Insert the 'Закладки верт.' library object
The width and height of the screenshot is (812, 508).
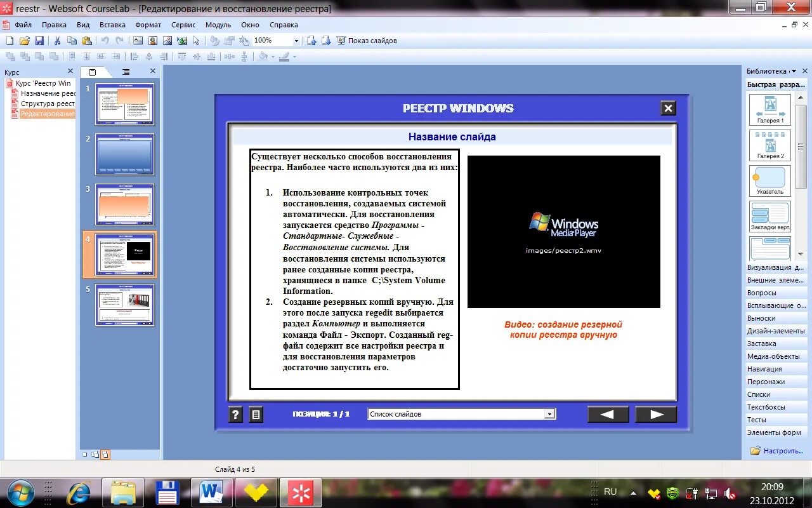(770, 217)
